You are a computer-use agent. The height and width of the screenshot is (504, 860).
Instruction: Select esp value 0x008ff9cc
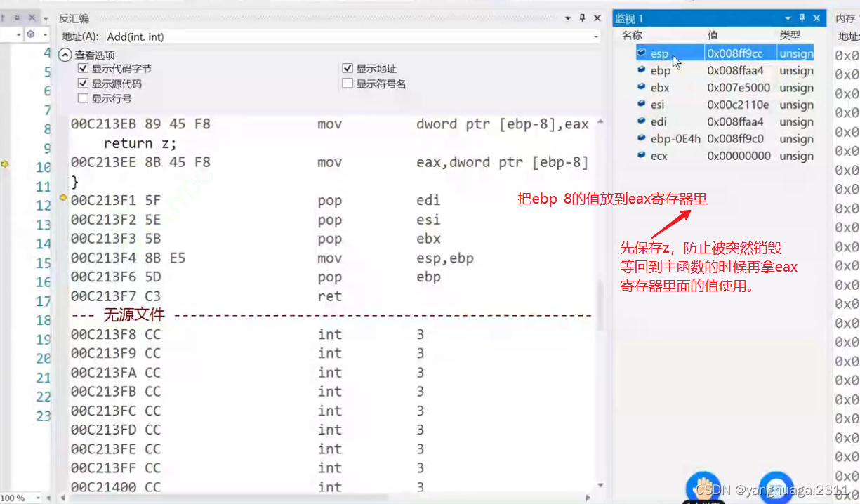tap(734, 53)
